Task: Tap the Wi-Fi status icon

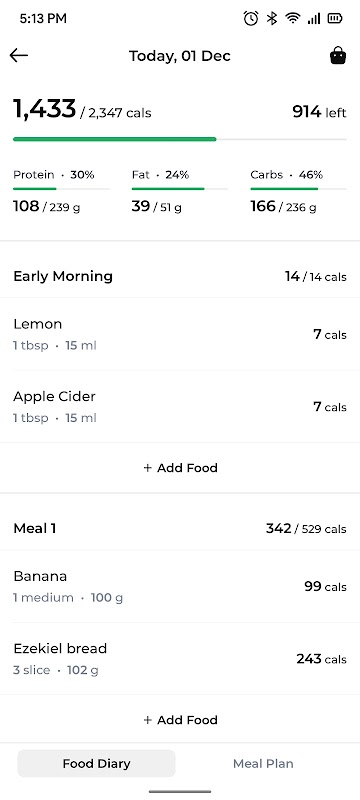Action: click(x=293, y=19)
